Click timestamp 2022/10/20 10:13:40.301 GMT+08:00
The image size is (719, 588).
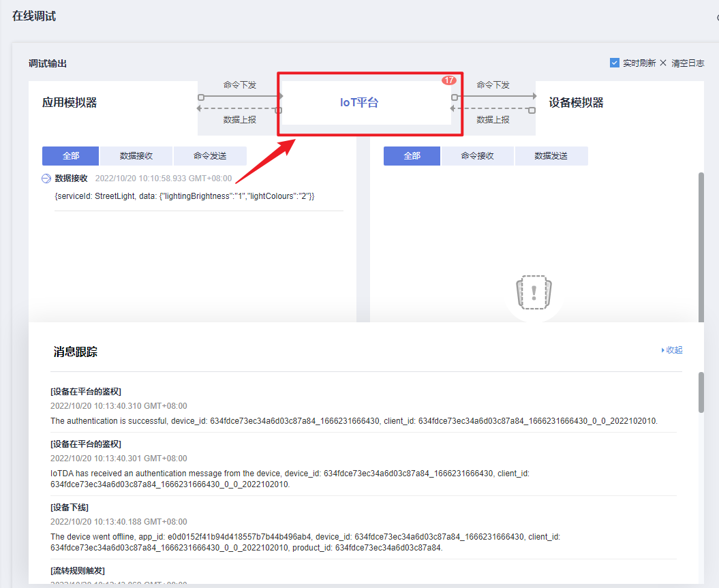coord(119,459)
